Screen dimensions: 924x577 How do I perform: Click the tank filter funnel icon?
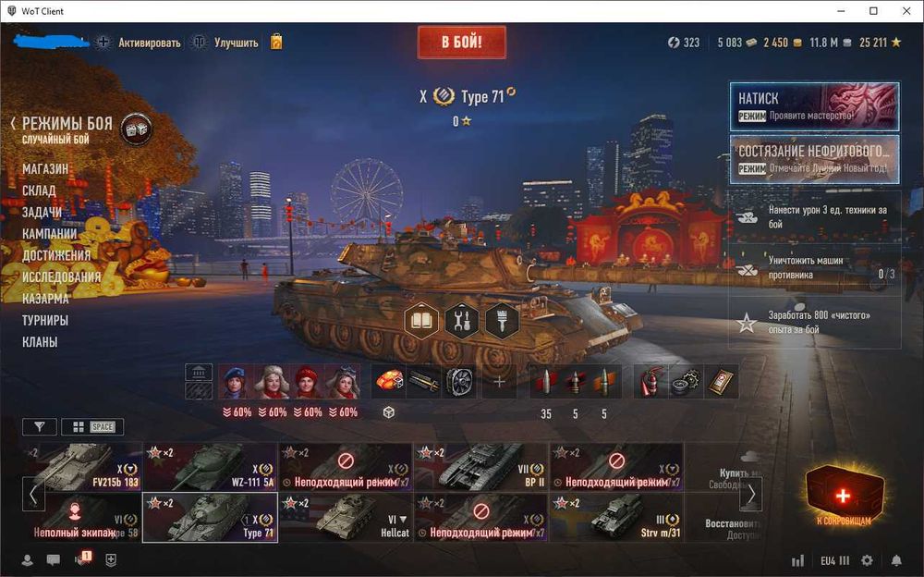[40, 426]
